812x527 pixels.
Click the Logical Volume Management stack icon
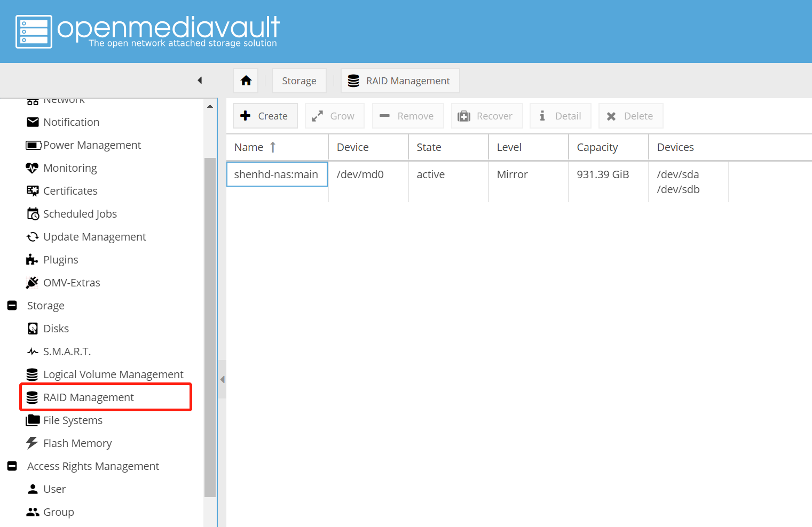click(x=32, y=374)
